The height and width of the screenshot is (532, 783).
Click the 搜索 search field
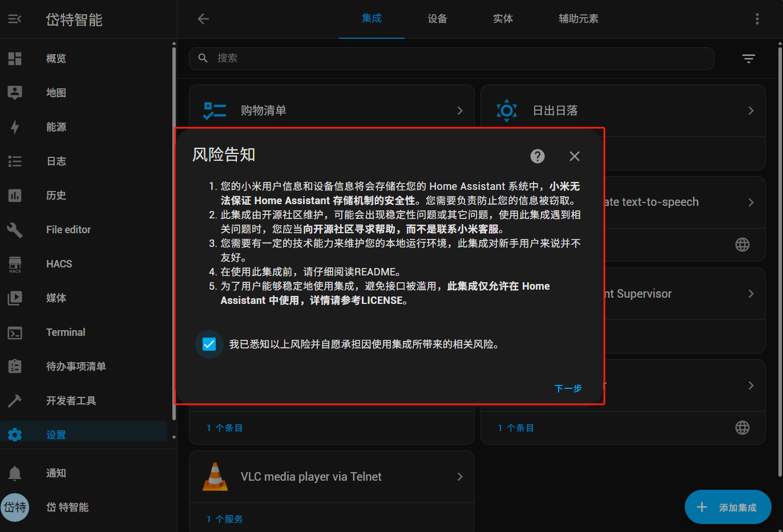coord(451,58)
